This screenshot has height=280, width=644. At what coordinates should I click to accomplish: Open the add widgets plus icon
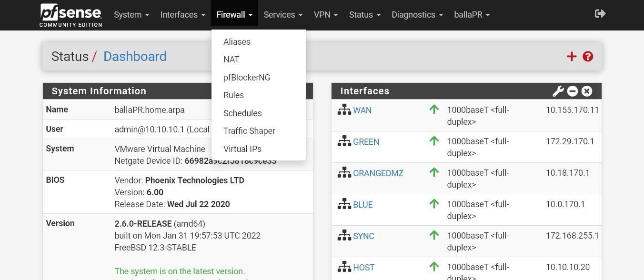point(571,56)
